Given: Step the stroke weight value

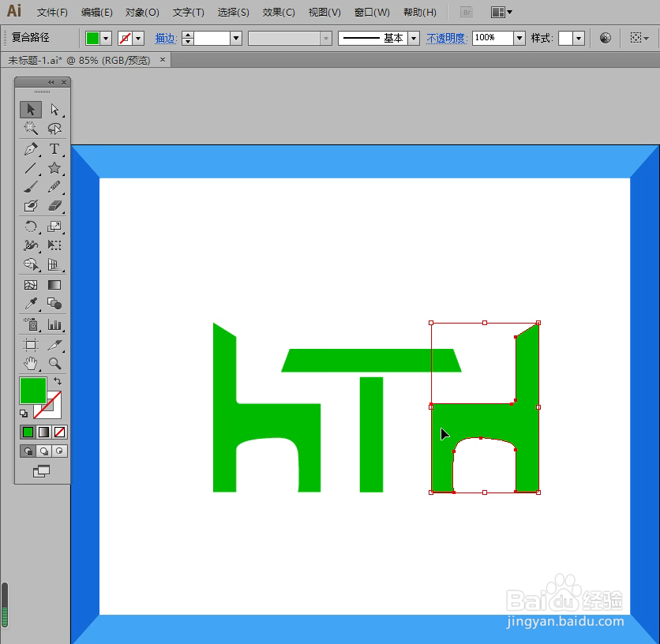Looking at the screenshot, I should (188, 39).
